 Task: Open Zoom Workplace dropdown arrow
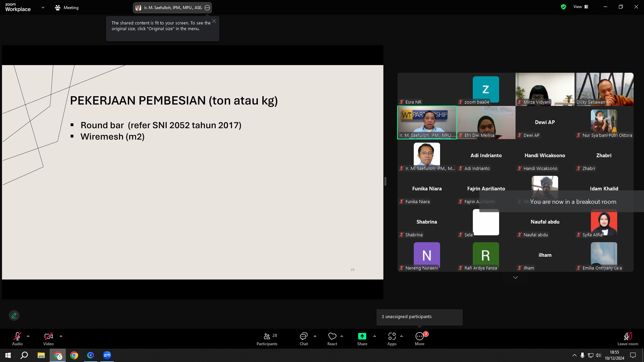(43, 7)
